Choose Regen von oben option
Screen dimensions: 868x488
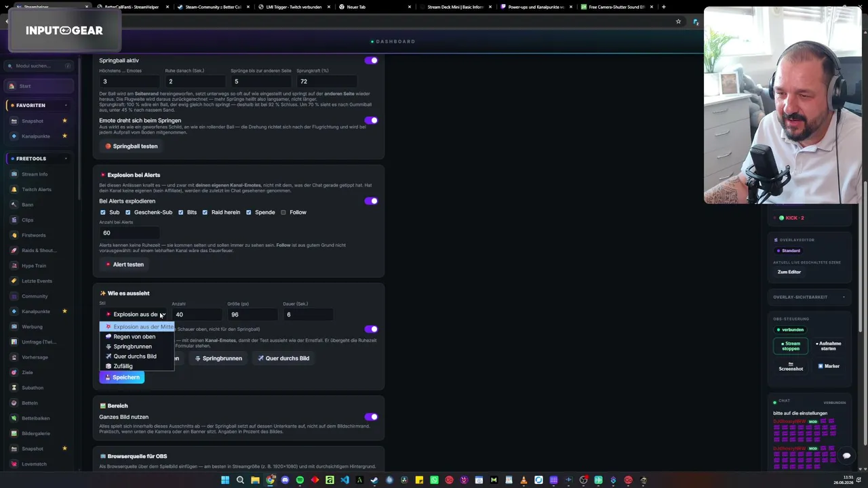click(x=137, y=337)
